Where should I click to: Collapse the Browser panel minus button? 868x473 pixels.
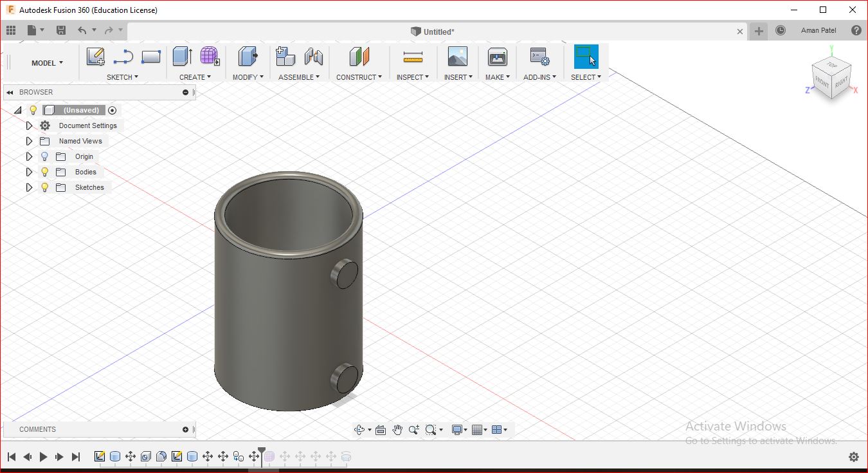pyautogui.click(x=186, y=92)
